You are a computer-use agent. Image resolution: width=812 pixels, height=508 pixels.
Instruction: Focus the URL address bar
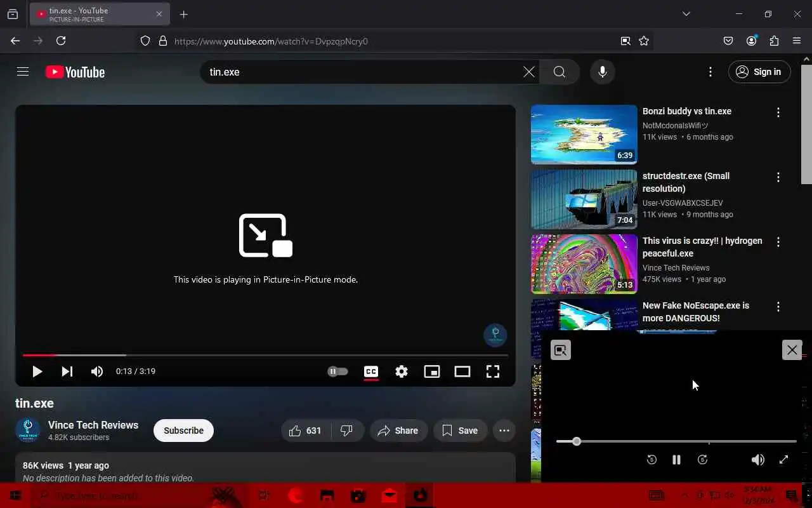[393, 41]
